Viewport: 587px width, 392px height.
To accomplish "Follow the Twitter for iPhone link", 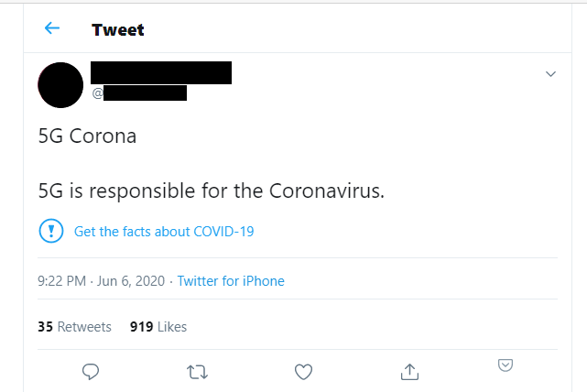I will point(231,281).
